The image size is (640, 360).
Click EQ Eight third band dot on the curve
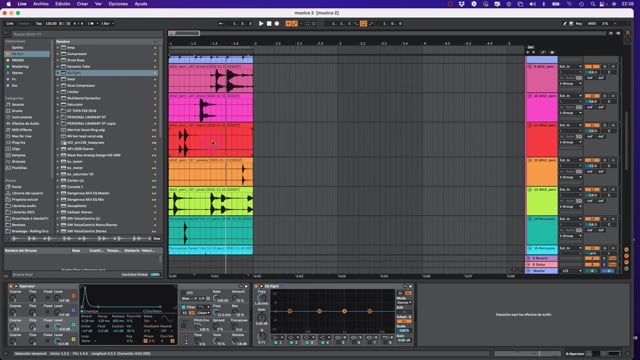[344, 311]
